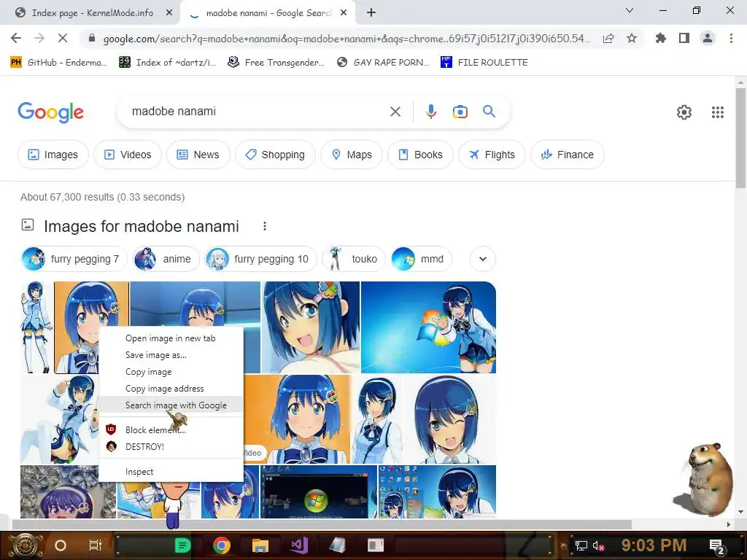
Task: Click the horizontal page scrollbar
Action: pyautogui.click(x=322, y=524)
